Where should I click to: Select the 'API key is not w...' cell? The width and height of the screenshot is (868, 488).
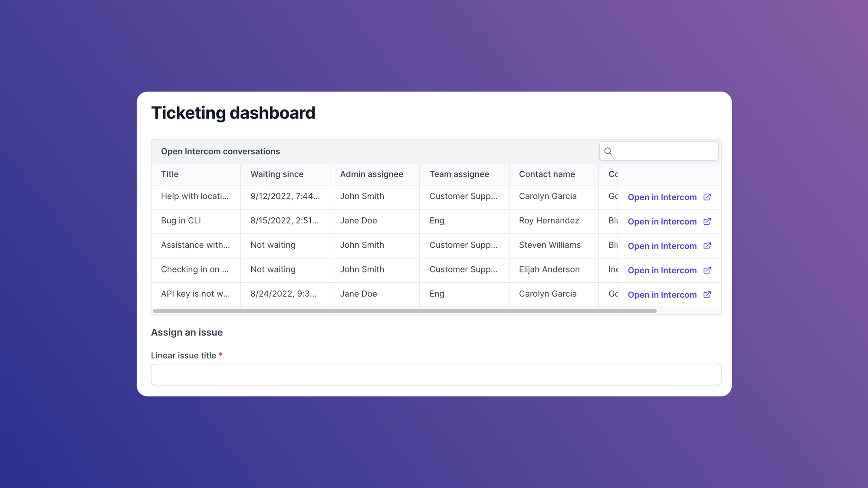(x=196, y=295)
